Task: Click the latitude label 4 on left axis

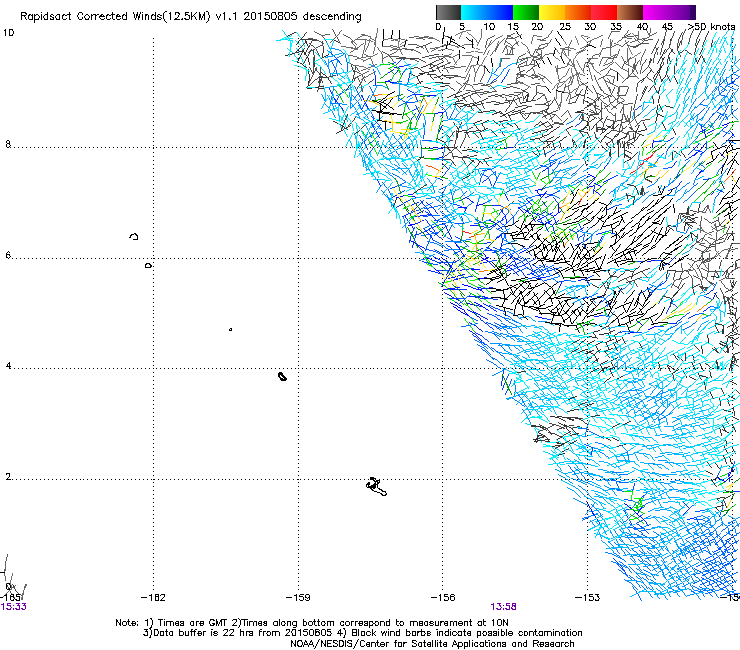Action: [x=8, y=366]
